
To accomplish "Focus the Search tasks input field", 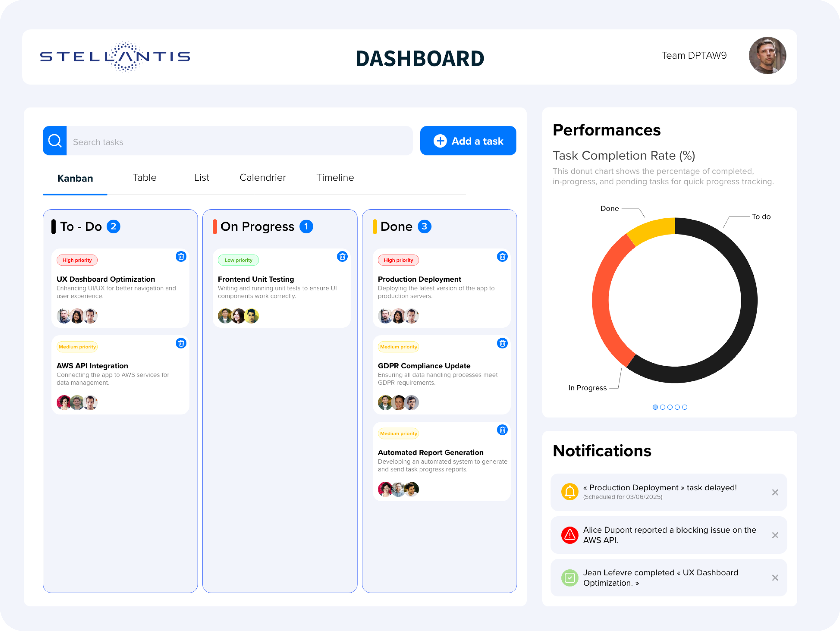I will click(239, 142).
